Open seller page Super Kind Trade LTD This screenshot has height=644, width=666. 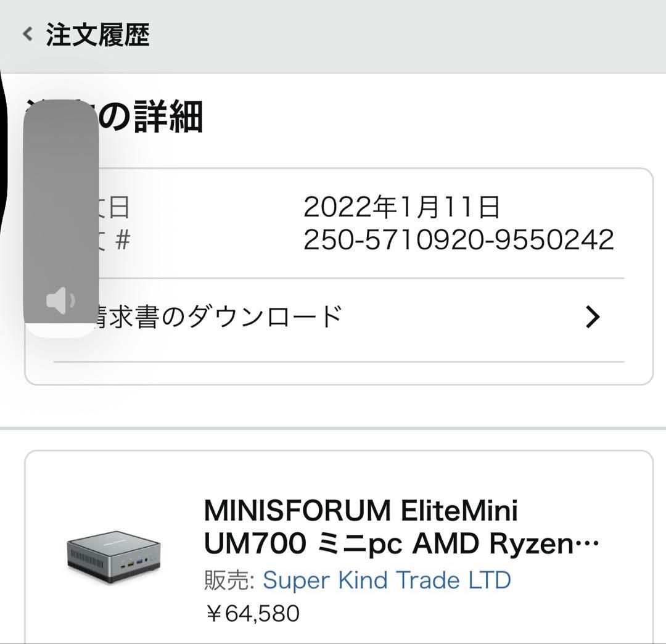pos(387,580)
